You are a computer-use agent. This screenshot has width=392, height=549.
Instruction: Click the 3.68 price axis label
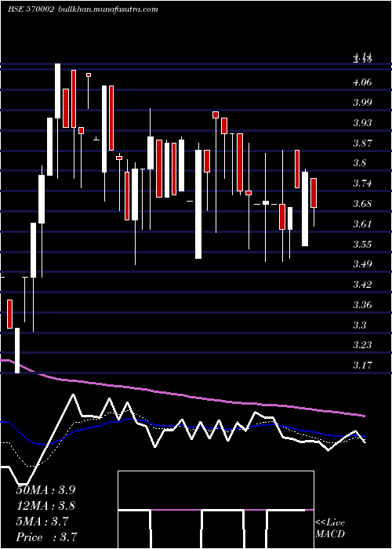(362, 204)
